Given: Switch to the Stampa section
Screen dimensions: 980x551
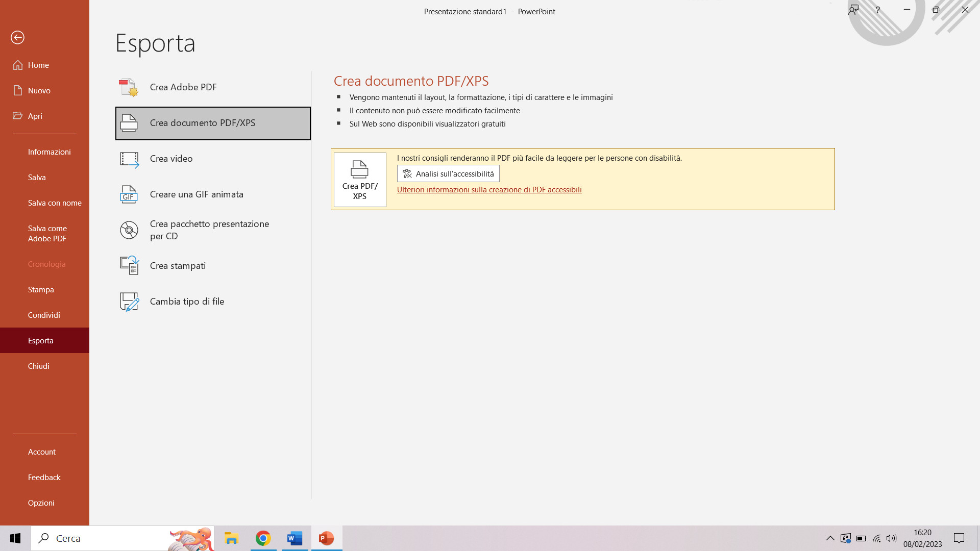Looking at the screenshot, I should point(41,289).
